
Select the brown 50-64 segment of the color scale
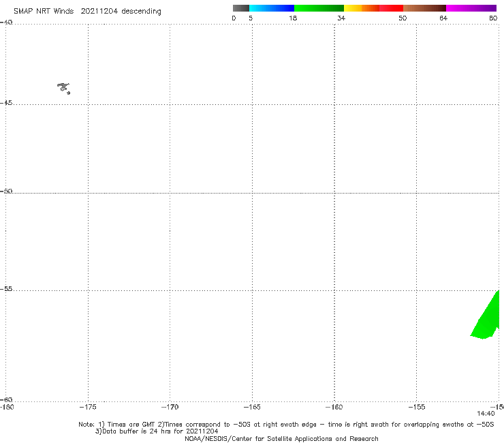coord(424,8)
